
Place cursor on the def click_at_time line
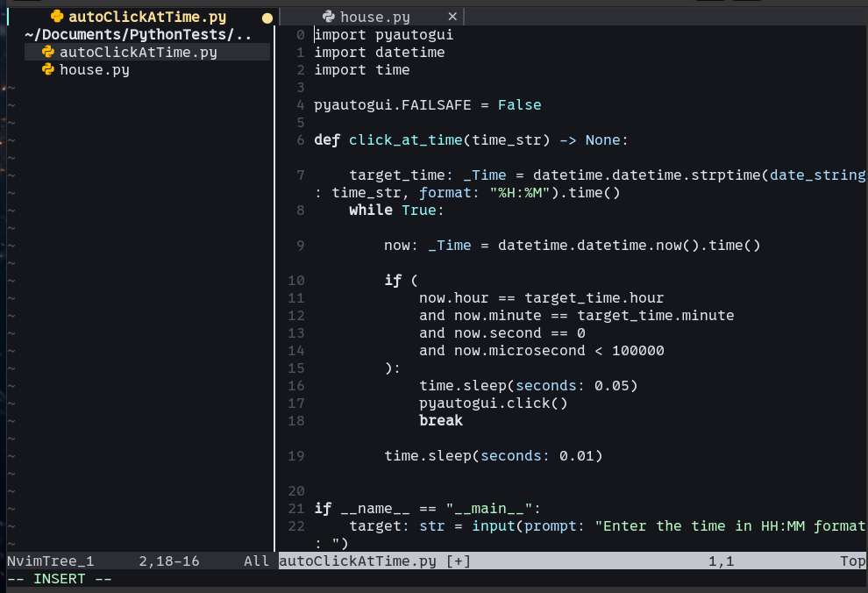(471, 140)
